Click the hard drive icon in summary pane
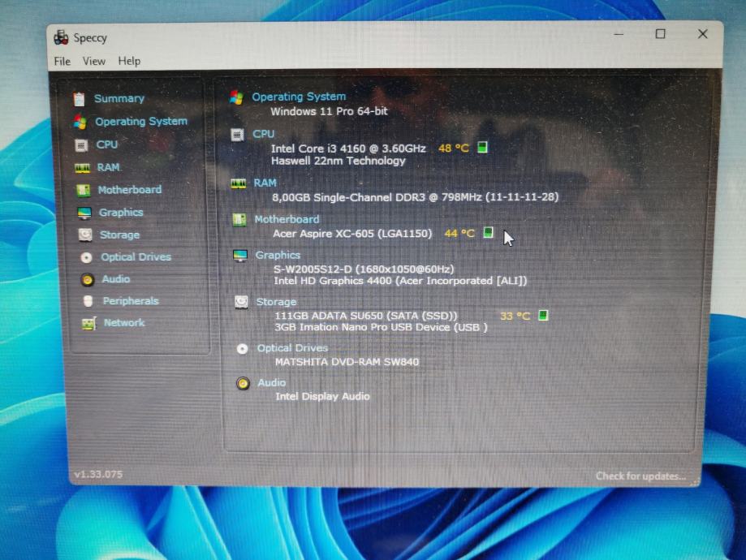The image size is (746, 560). pos(241,302)
